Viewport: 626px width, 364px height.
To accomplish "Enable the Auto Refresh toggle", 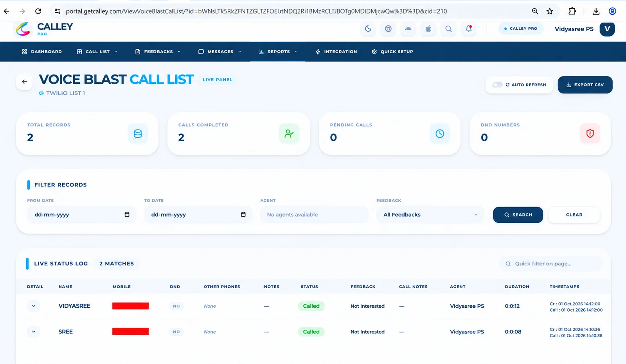I will (497, 84).
